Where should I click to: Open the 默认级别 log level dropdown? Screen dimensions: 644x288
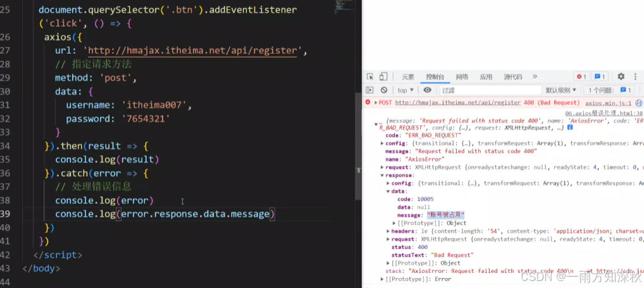[560, 90]
